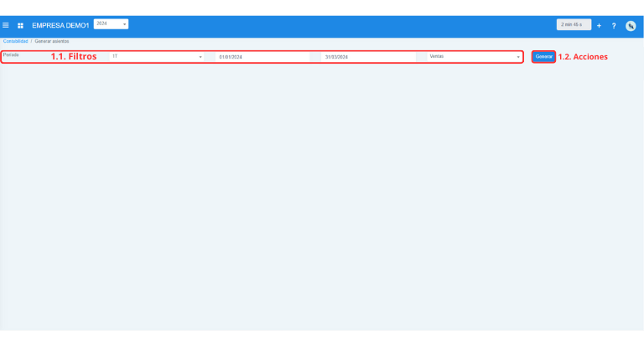
Task: Click the EMPRESA DEMO1 company name
Action: tap(60, 25)
